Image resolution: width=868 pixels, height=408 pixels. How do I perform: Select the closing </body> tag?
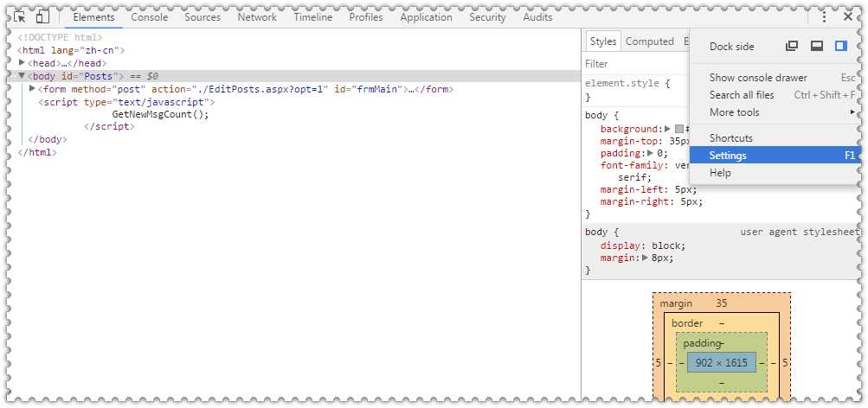coord(48,139)
